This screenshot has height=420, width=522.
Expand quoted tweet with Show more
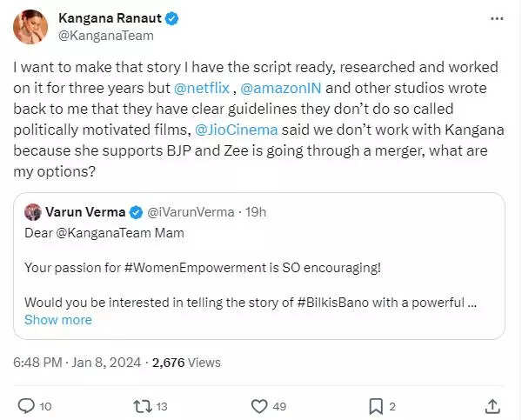pos(58,320)
